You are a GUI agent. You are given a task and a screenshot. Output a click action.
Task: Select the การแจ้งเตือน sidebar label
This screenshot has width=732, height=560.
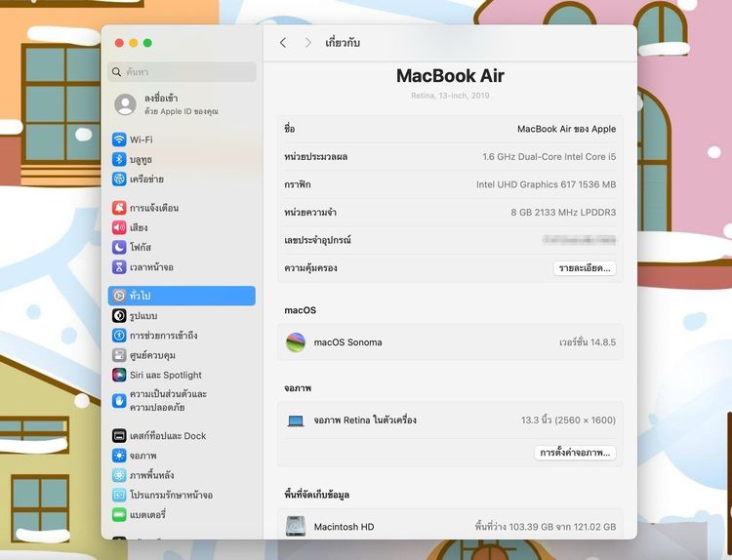tap(154, 208)
